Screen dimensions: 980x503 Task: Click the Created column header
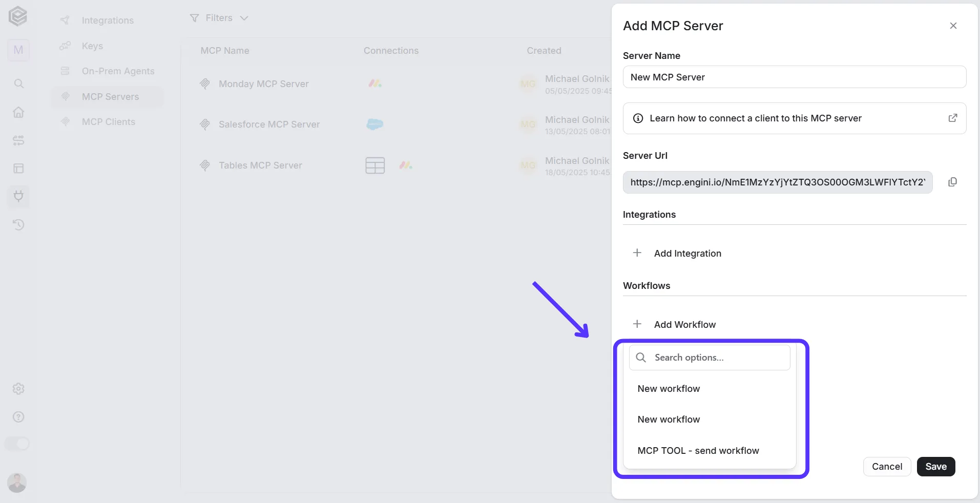pos(544,51)
